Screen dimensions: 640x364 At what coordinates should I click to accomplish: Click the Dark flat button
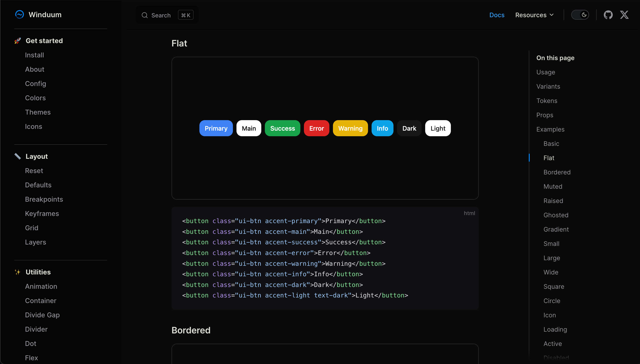(409, 128)
